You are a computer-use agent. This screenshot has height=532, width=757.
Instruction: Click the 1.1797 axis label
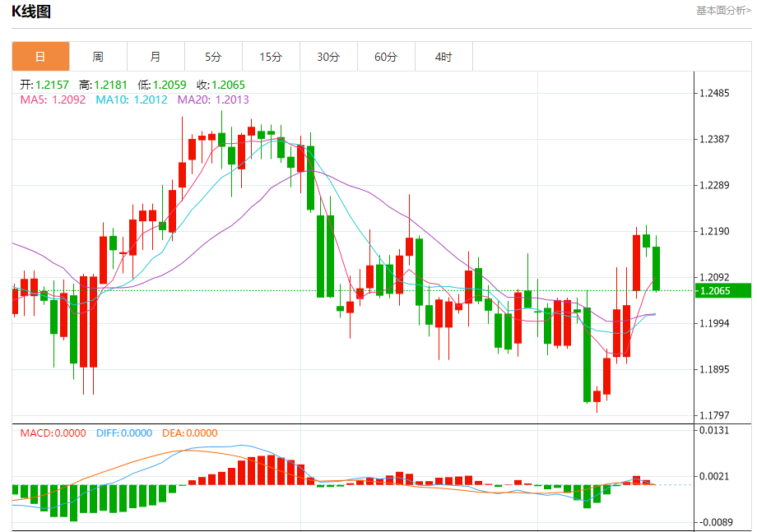click(x=714, y=415)
